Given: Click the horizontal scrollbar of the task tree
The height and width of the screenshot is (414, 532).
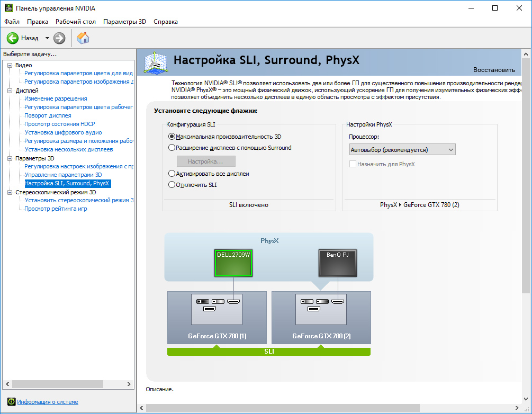Looking at the screenshot, I should [68, 384].
